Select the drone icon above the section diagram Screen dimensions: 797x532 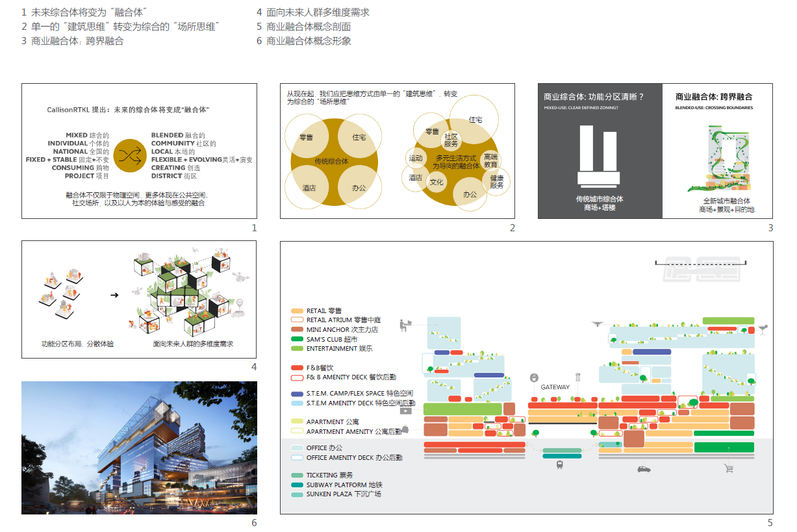598,323
